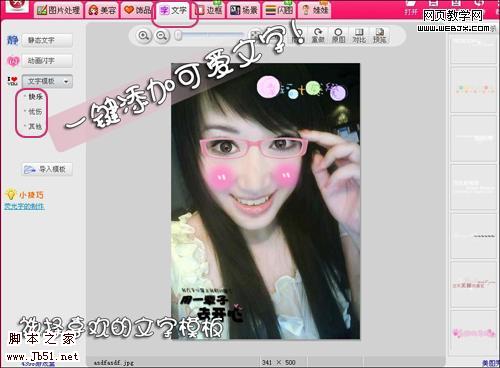The image size is (500, 368).
Task: Select the 其他 template category
Action: [x=35, y=127]
